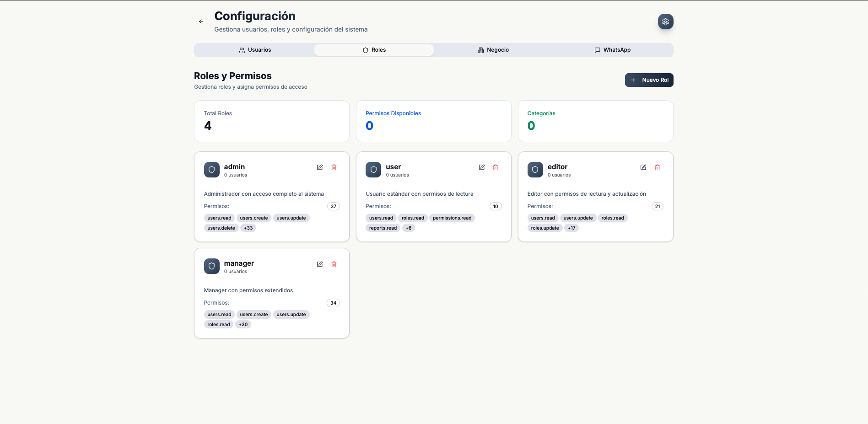Switch to the Negocio tab
The width and height of the screenshot is (868, 424).
click(x=493, y=50)
